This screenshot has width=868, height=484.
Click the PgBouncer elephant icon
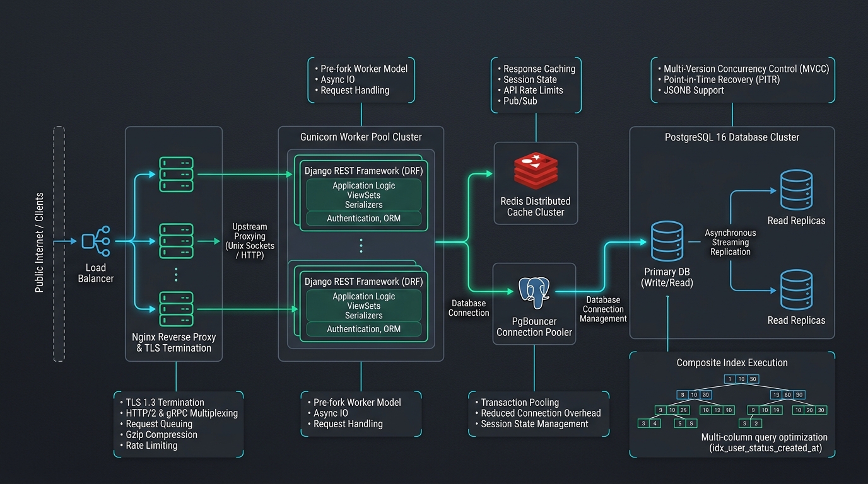coord(534,293)
